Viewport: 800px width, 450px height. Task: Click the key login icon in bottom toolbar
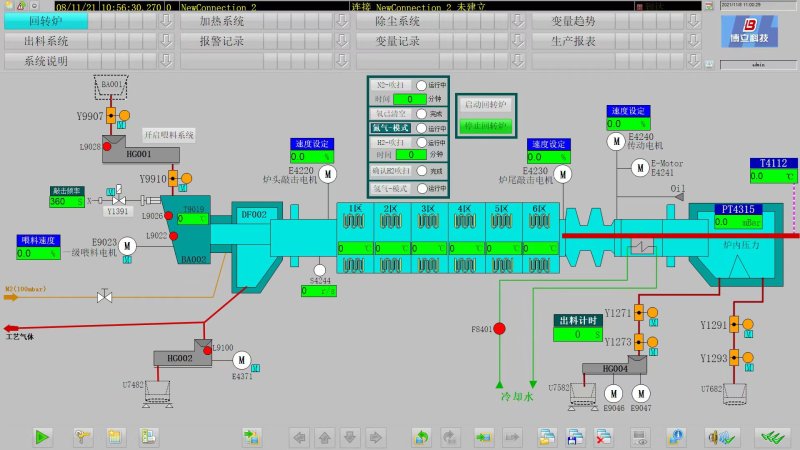point(84,437)
